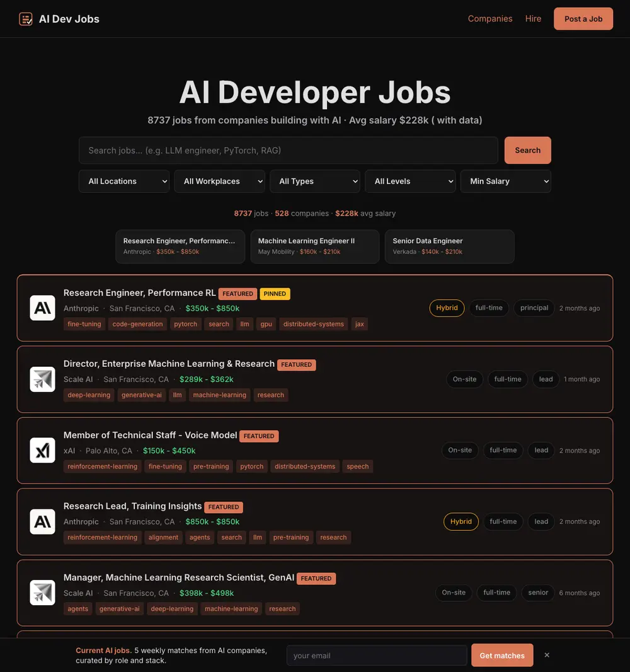Select the gpu tag

click(266, 324)
